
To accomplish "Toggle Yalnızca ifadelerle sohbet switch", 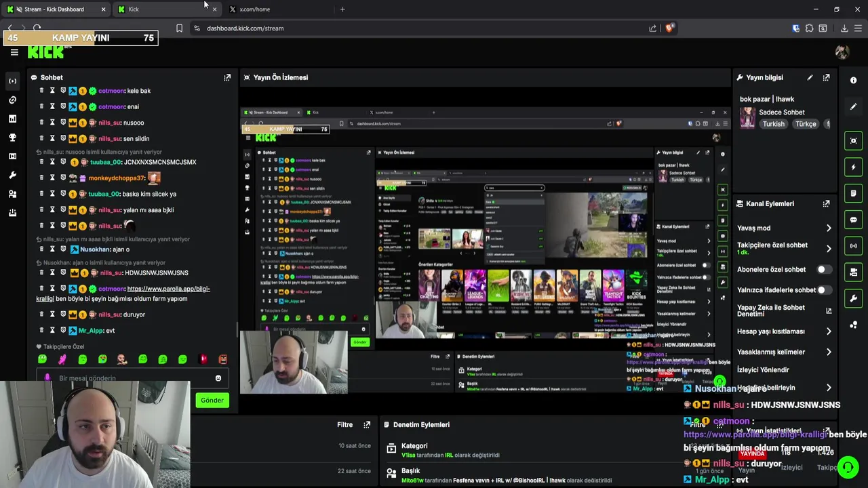I will (x=824, y=289).
